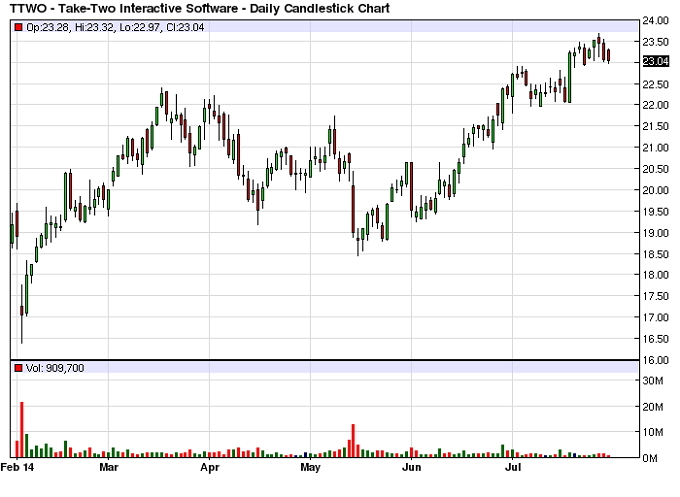Click the 22.00 price axis label

pyautogui.click(x=655, y=105)
